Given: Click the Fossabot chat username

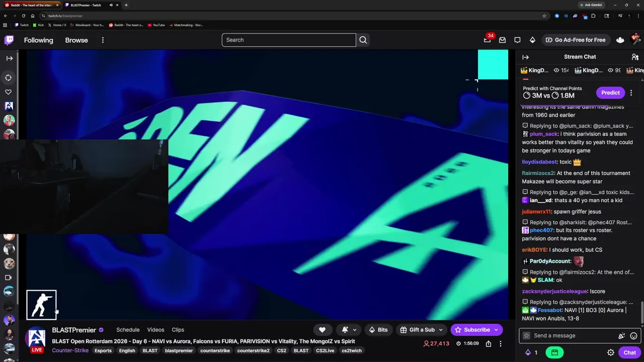Looking at the screenshot, I should pos(549,310).
